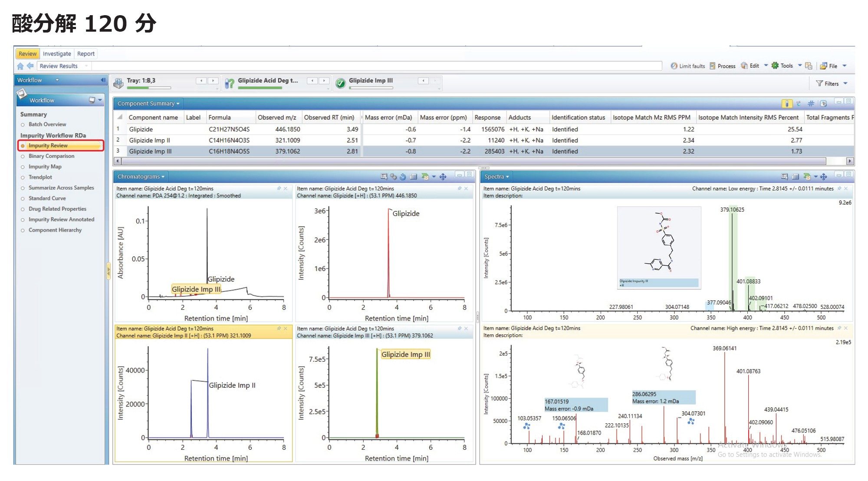Click the pan/move arrows icon in Chromatograms toolbar

pos(443,177)
